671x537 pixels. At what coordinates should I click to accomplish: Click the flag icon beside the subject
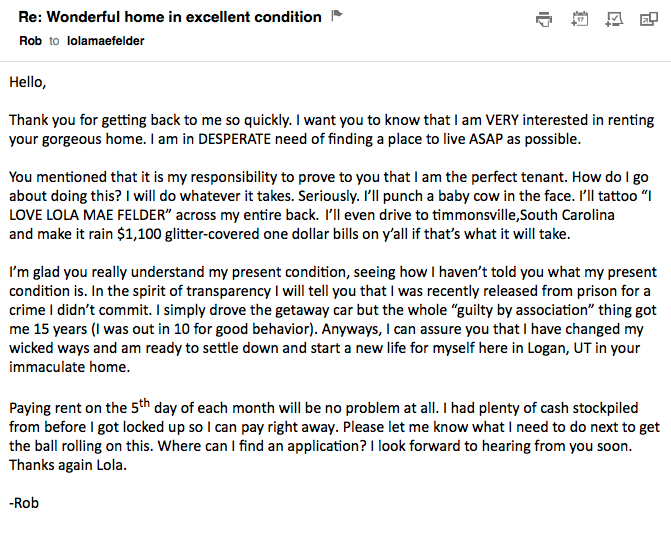coord(337,16)
